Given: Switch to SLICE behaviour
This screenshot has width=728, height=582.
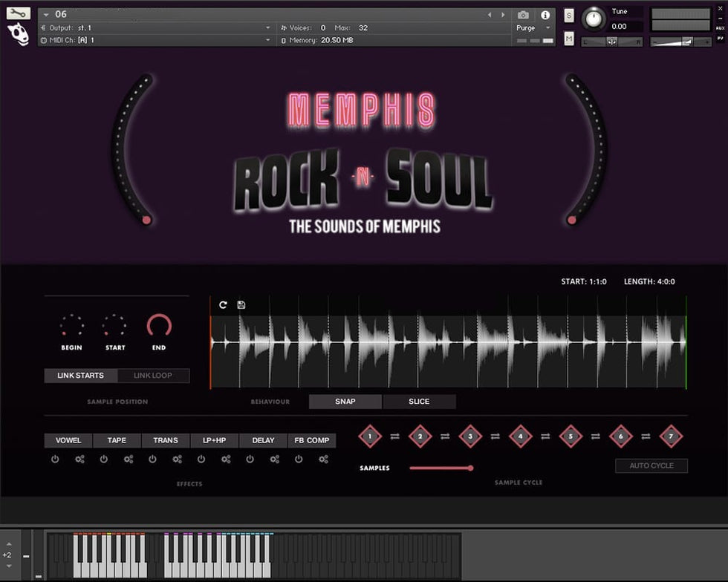Looking at the screenshot, I should [x=419, y=402].
